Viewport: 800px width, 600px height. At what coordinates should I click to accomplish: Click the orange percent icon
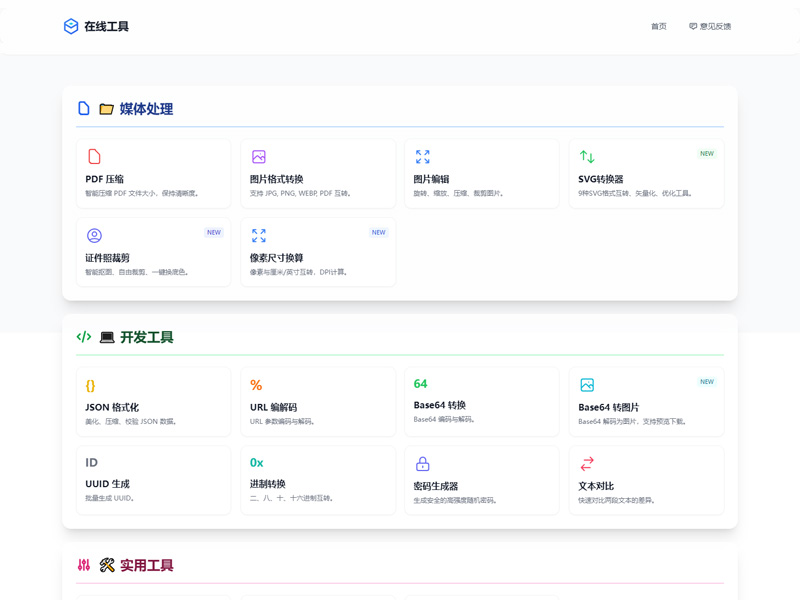pyautogui.click(x=256, y=385)
